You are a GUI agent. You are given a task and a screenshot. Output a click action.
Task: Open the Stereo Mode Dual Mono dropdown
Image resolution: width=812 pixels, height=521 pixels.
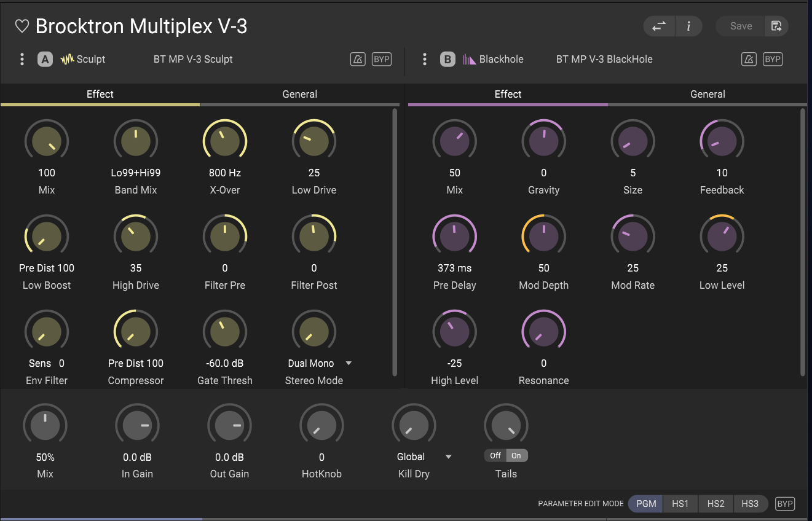click(x=320, y=363)
